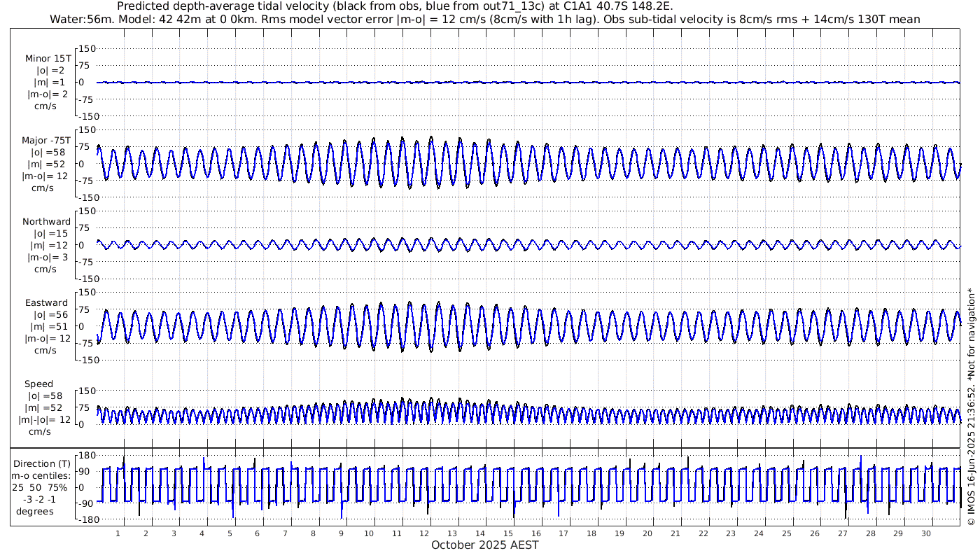Click day 6 on the date axis
The width and height of the screenshot is (980, 560).
(x=257, y=533)
